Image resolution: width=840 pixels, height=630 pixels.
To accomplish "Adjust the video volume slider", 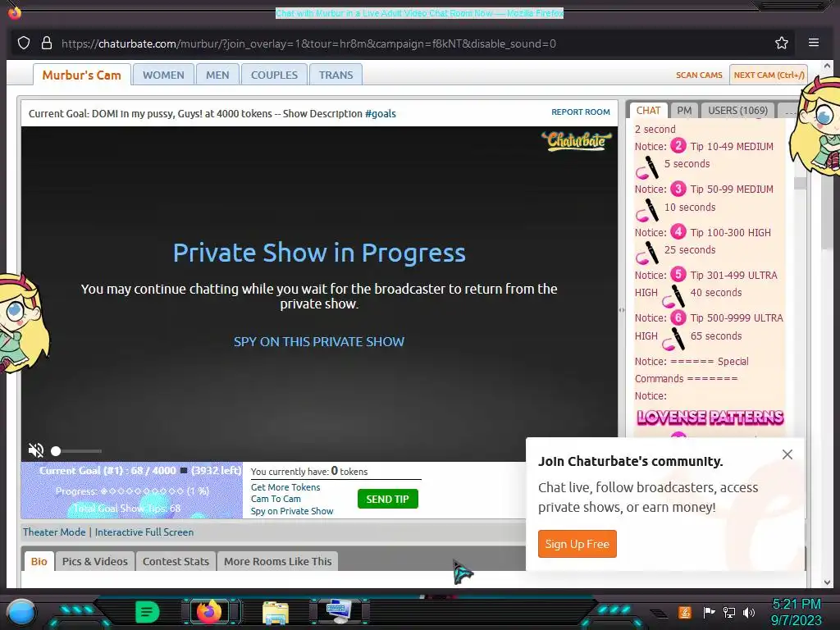I will coord(76,451).
